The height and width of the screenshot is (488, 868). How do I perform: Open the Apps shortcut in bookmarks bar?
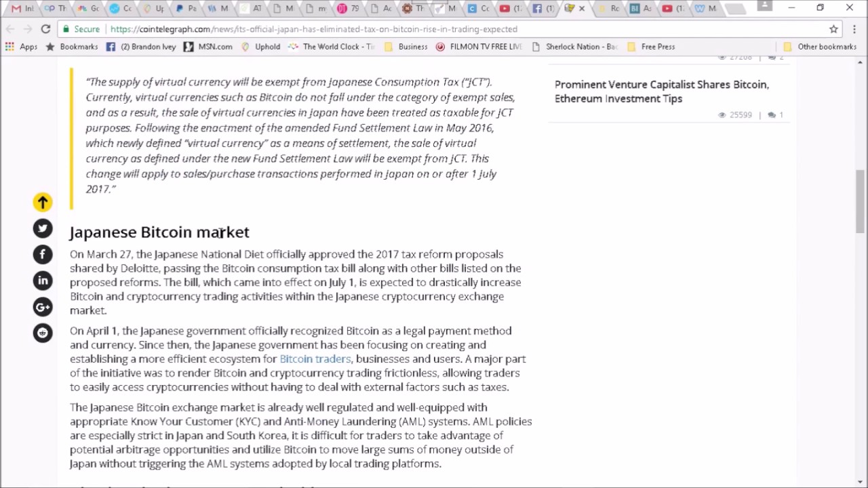(x=21, y=47)
